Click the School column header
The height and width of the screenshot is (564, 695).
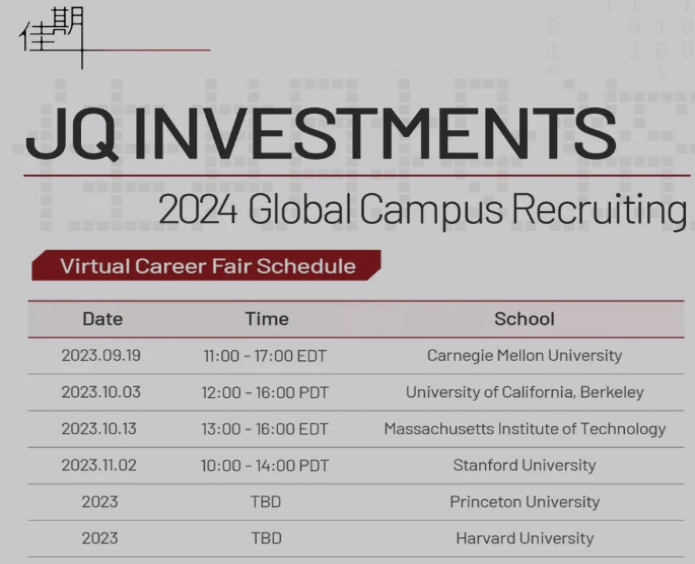tap(524, 319)
